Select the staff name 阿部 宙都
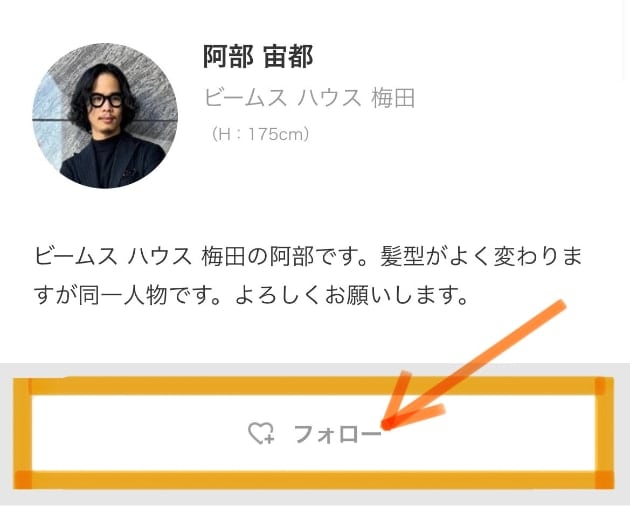Screen dimensions: 630x506 point(258,56)
